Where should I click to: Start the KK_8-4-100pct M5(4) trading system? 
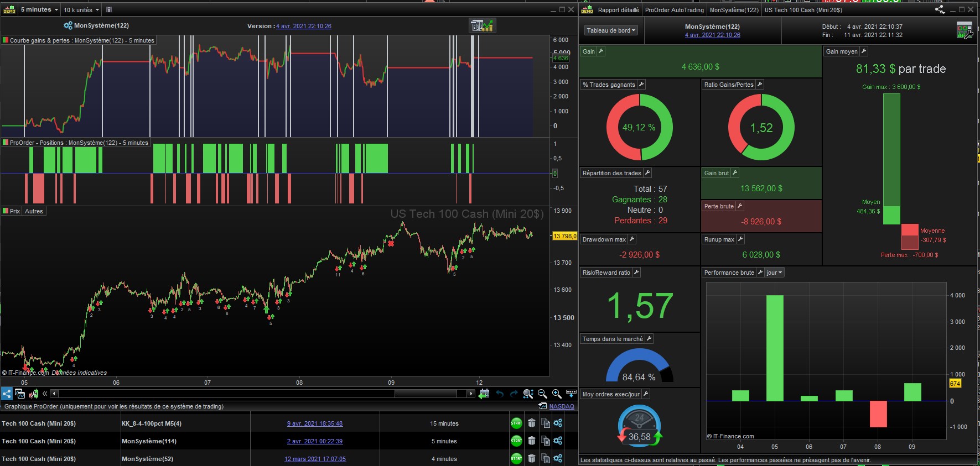tap(516, 423)
